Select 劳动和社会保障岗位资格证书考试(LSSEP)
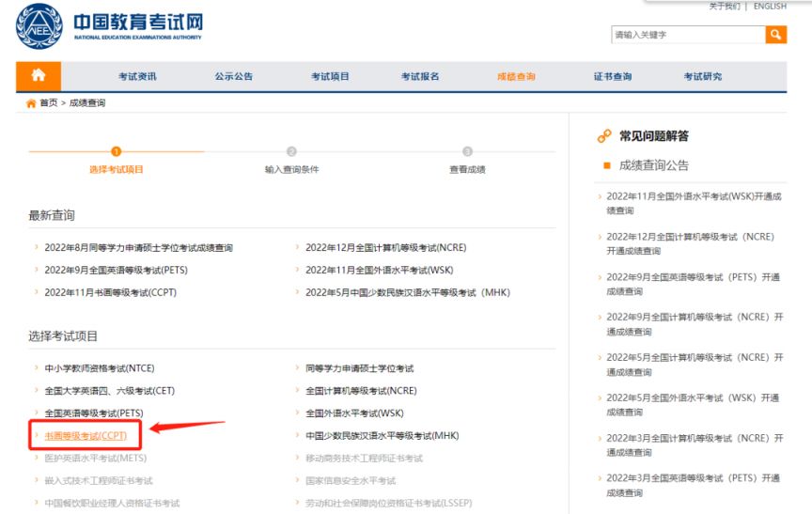The height and width of the screenshot is (514, 812). [x=389, y=503]
